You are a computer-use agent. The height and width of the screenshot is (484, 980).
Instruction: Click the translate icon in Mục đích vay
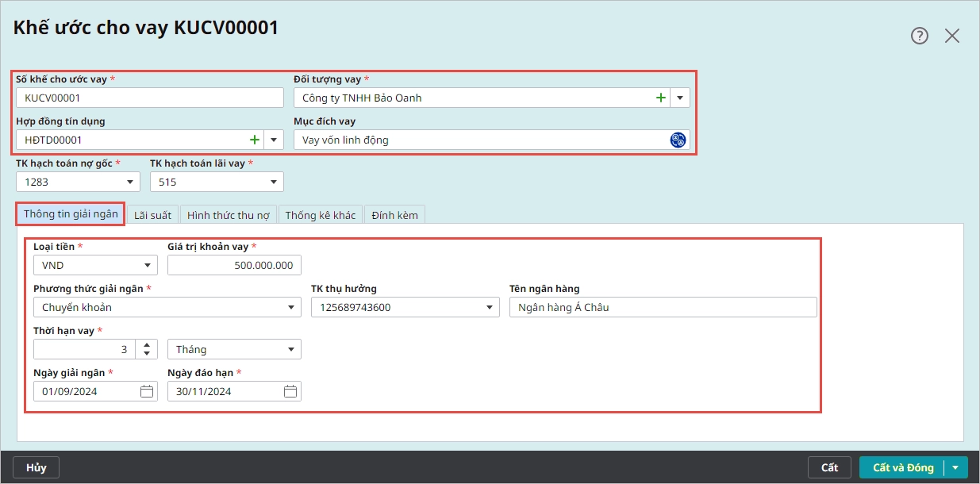click(677, 140)
